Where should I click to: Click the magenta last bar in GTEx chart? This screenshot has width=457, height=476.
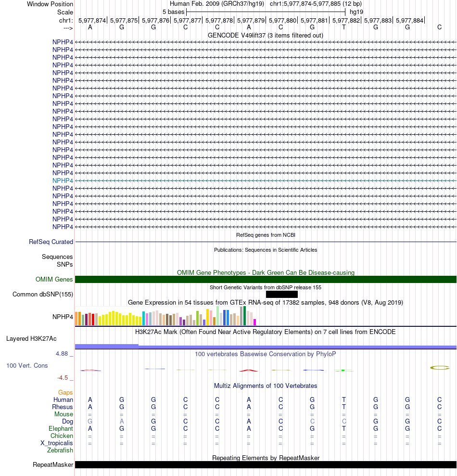pyautogui.click(x=255, y=322)
